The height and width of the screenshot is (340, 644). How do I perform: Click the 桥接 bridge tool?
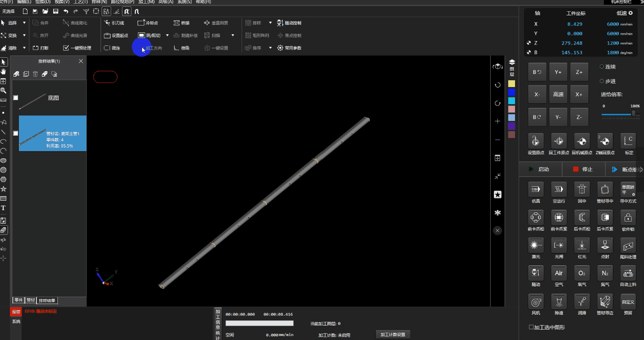181,23
